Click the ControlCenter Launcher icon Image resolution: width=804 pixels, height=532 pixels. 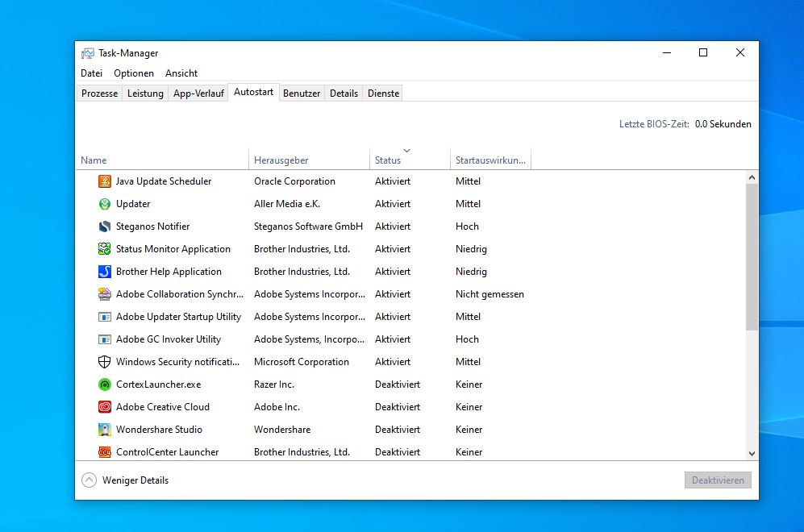(105, 452)
